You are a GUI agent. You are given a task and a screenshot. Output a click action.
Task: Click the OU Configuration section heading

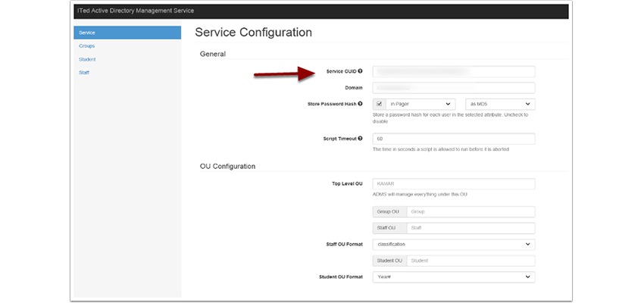(x=227, y=167)
